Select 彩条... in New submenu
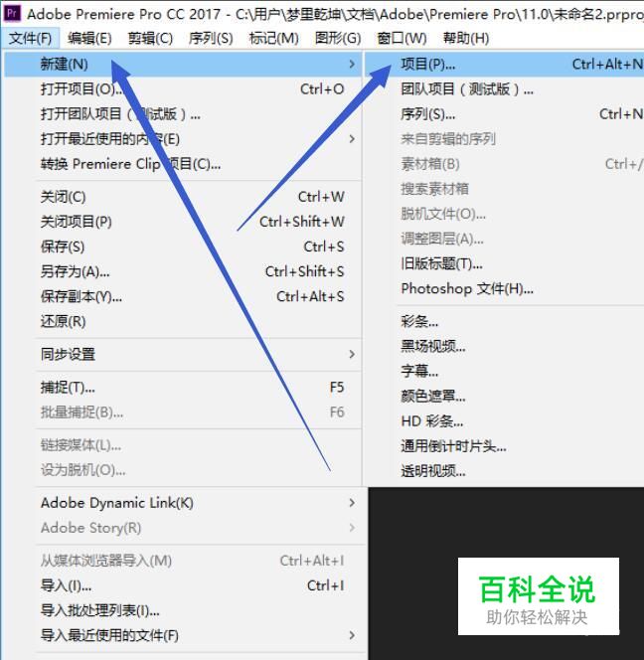 coord(504,322)
